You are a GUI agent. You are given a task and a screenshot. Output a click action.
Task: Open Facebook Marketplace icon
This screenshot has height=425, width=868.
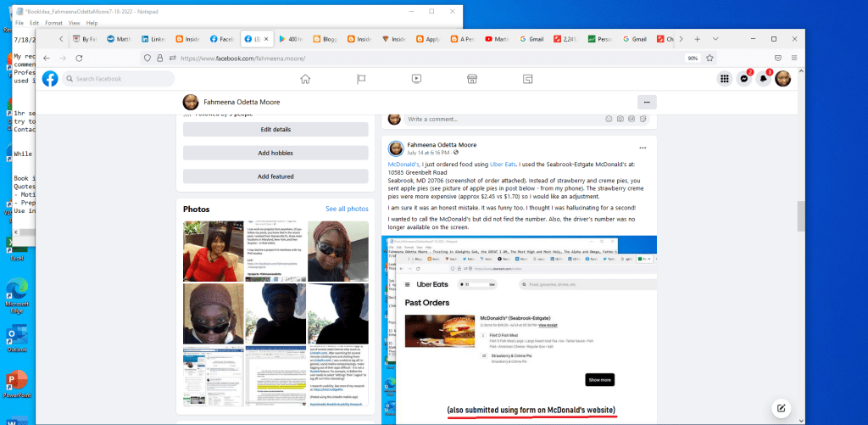click(472, 79)
